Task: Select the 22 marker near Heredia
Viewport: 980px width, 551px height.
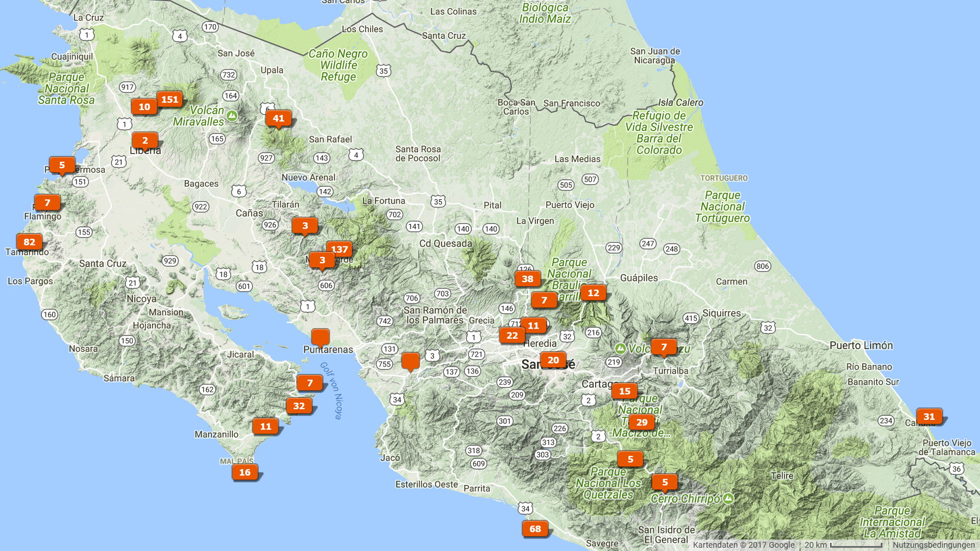Action: 512,335
